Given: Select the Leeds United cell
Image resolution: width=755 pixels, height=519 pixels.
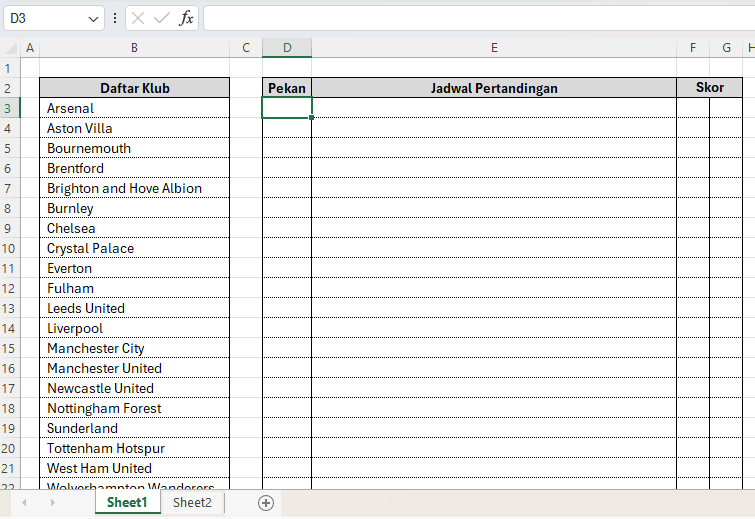Looking at the screenshot, I should click(x=134, y=308).
